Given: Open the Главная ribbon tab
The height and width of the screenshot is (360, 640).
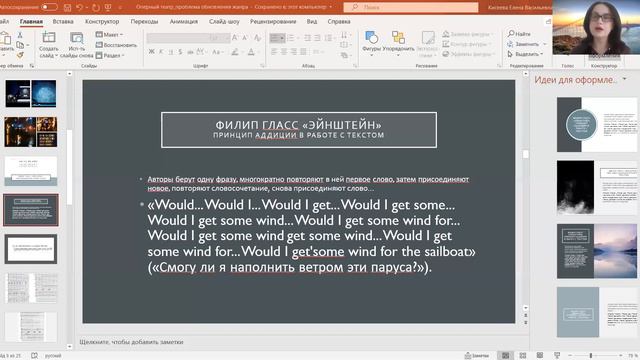Looking at the screenshot, I should (31, 22).
